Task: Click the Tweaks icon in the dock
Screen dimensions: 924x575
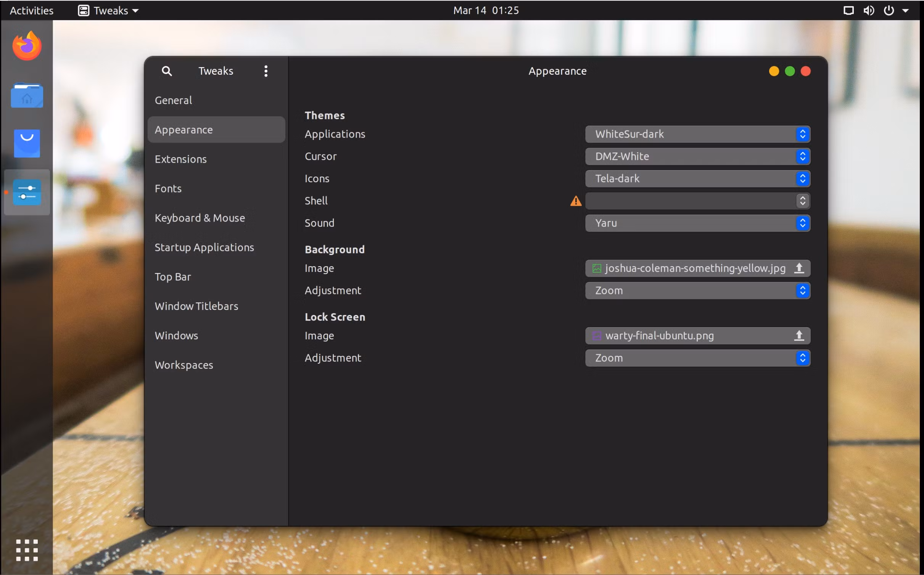Action: tap(27, 192)
